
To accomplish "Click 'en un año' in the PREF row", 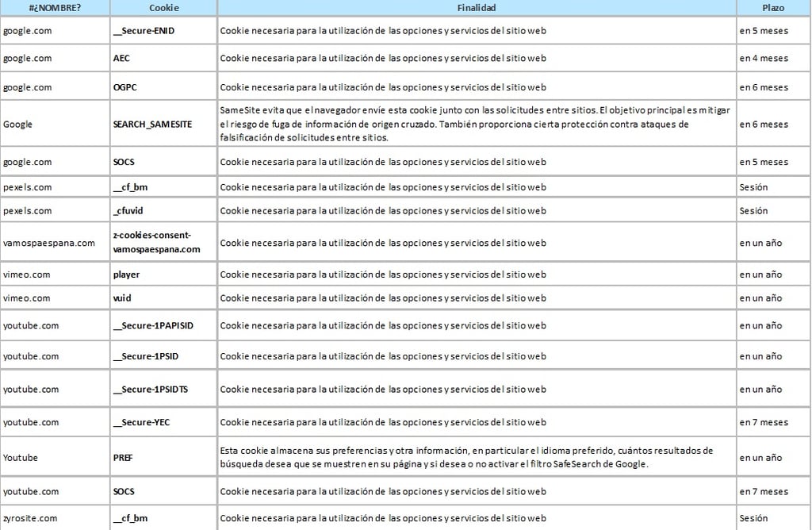I will point(760,458).
